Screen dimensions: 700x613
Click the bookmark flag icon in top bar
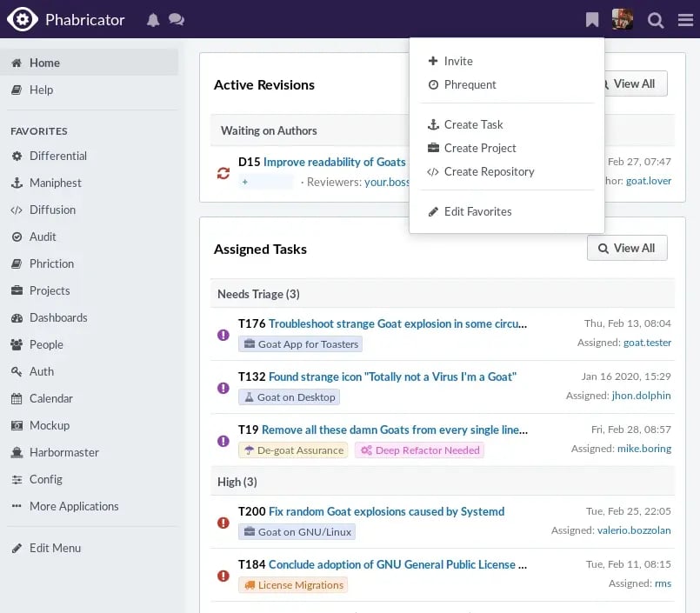point(591,18)
